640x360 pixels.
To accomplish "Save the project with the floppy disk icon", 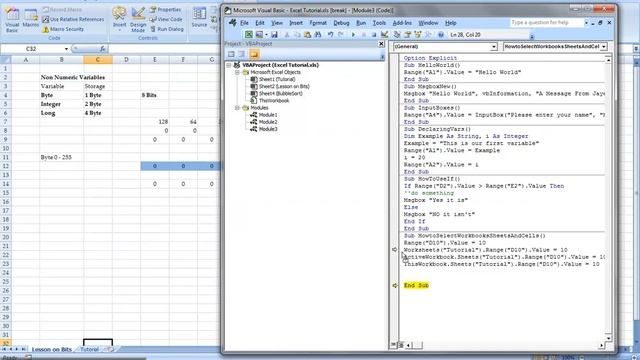I will [x=274, y=35].
